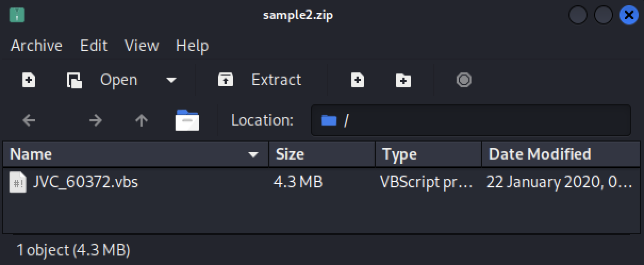Screen dimensions: 644x265
Task: Click the '1 object (4.3 MB)' status text
Action: click(x=73, y=250)
